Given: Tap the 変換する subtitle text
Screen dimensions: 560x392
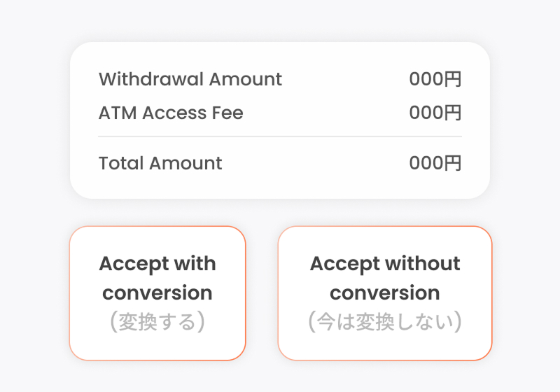Looking at the screenshot, I should coord(157,321).
